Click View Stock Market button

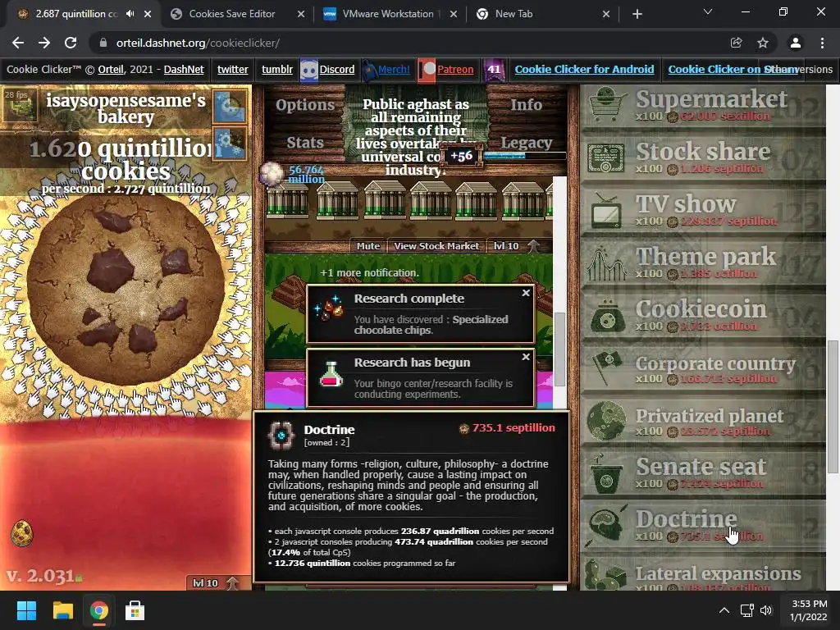click(436, 246)
